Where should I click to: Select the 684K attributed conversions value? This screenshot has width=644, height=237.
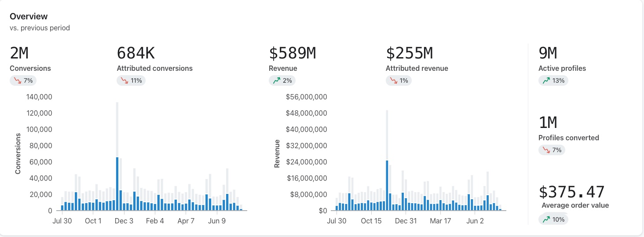[135, 53]
